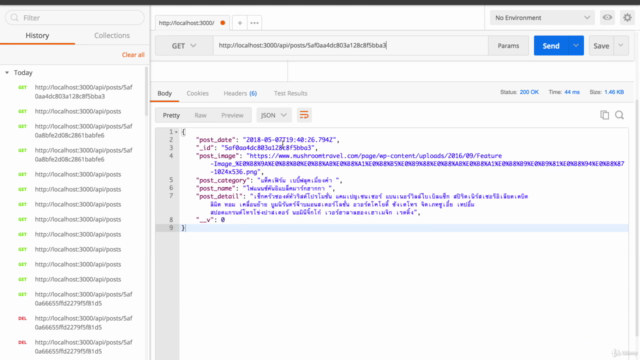This screenshot has height=360, width=640.
Task: Choose the Raw view button
Action: tap(200, 115)
